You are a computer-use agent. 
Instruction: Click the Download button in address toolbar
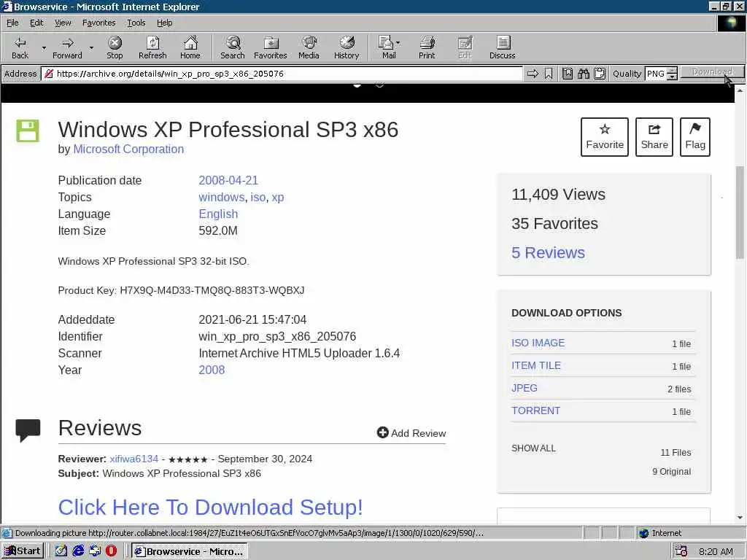click(x=712, y=72)
